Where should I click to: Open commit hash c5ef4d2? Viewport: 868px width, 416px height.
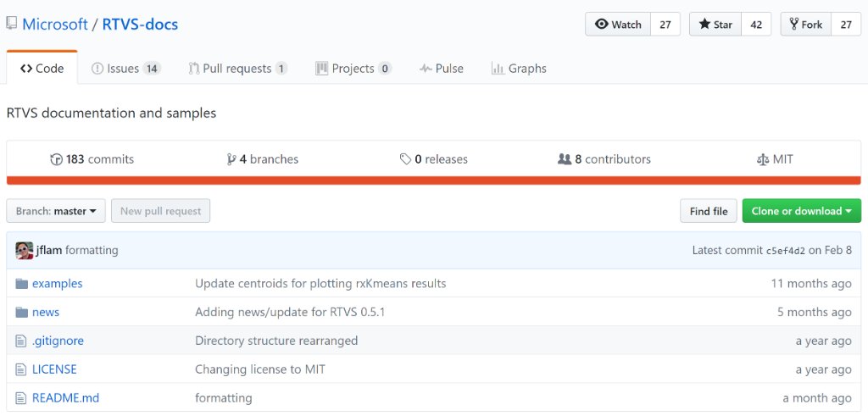(786, 251)
